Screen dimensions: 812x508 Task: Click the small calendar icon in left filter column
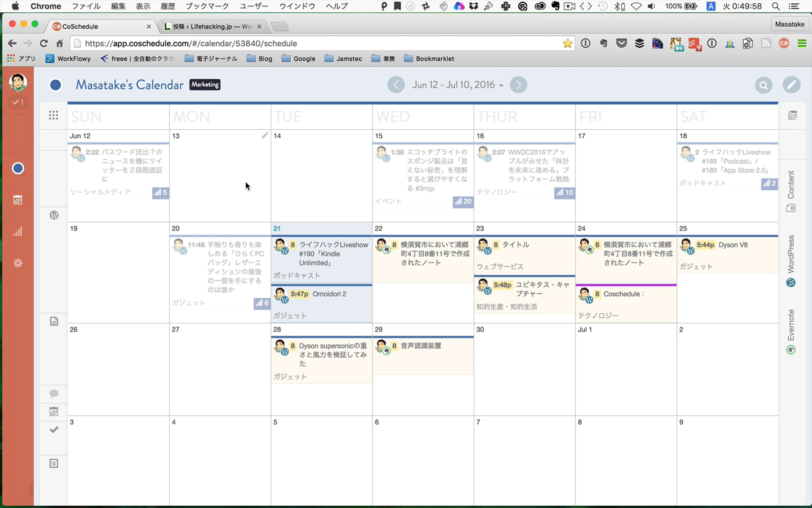(54, 411)
